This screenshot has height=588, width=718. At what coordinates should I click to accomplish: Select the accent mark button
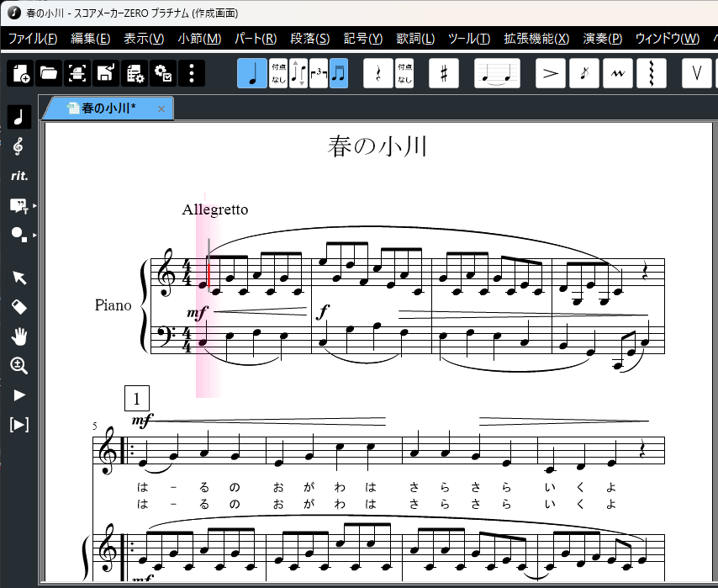point(551,73)
